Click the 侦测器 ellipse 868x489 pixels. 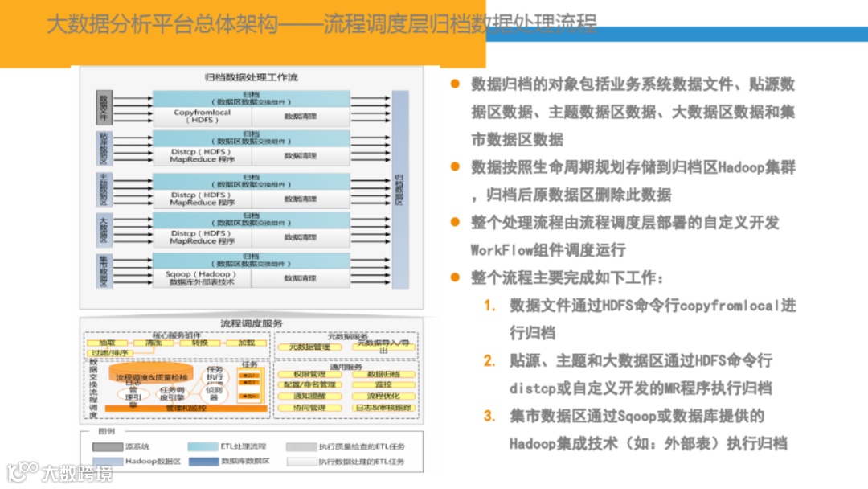pos(215,393)
